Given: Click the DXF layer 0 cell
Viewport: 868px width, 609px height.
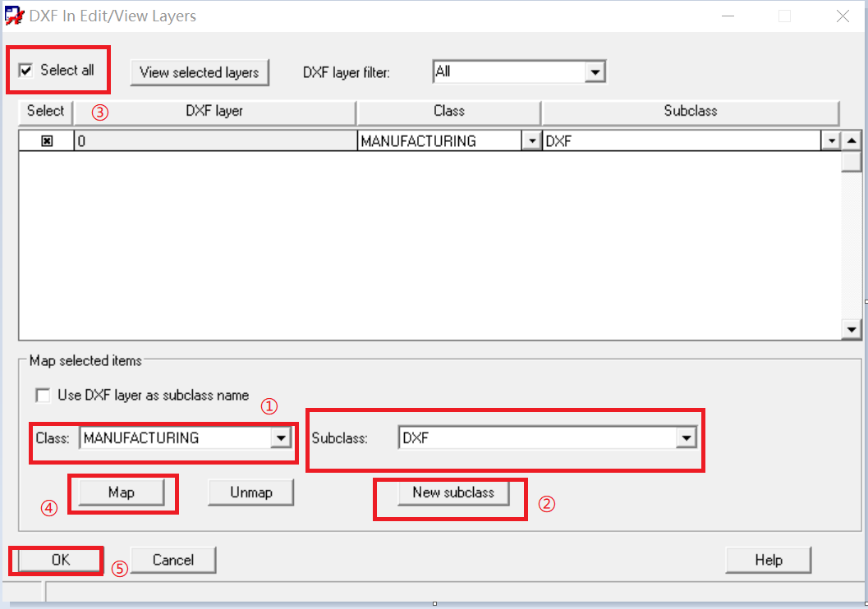Looking at the screenshot, I should [x=215, y=141].
